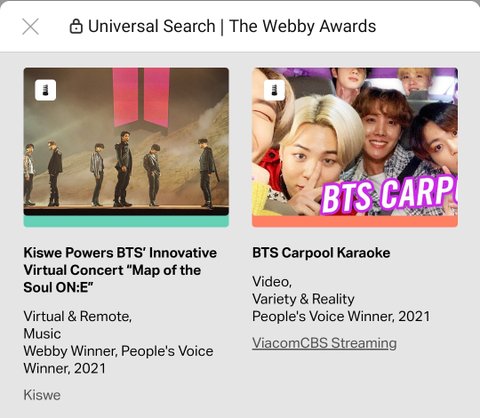Viewport: 480px width, 418px height.
Task: Click the Webby trophy badge on Carpool thumbnail
Action: point(274,90)
